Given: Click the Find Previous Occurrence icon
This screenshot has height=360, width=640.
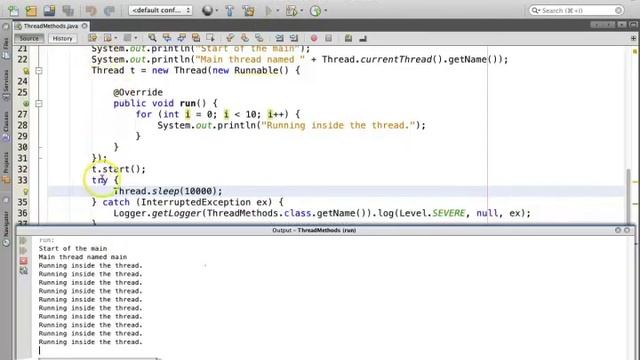Looking at the screenshot, I should coord(167,38).
